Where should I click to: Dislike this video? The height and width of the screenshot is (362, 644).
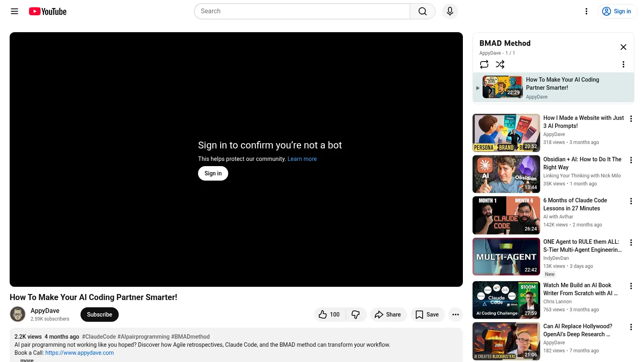point(356,315)
